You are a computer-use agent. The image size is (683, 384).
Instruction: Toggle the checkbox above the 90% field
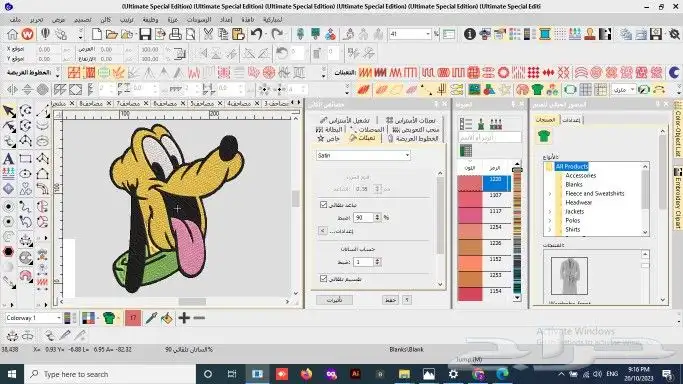[323, 204]
